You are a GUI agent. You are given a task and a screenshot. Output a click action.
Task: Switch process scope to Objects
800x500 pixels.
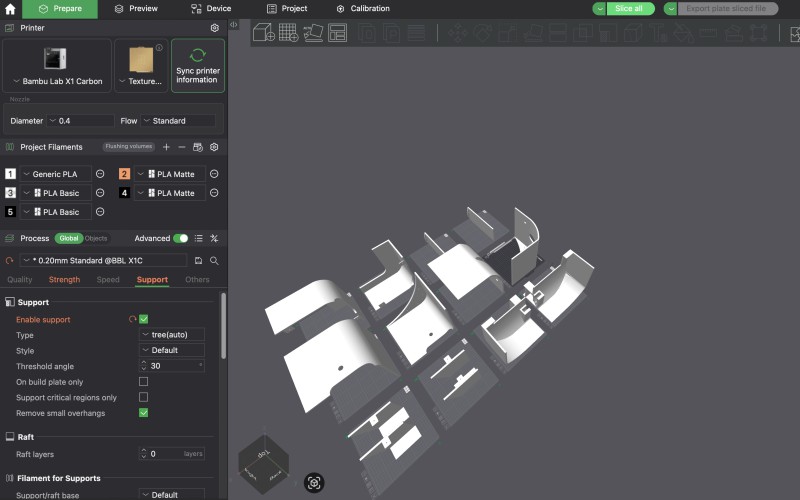click(x=96, y=238)
